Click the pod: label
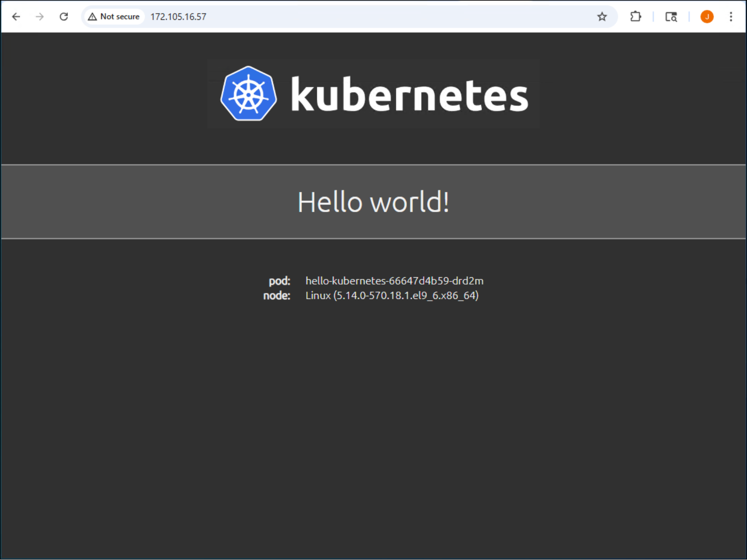 coord(279,281)
